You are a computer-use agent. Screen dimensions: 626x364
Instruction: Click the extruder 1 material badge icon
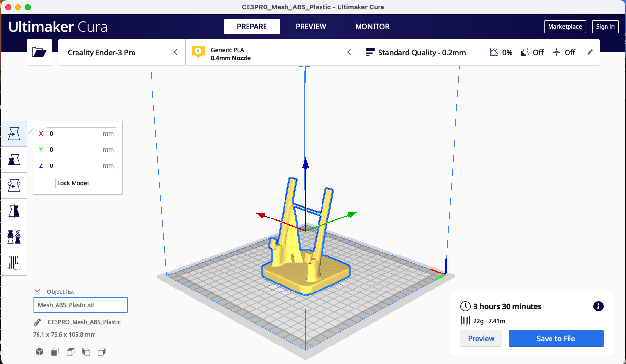198,52
